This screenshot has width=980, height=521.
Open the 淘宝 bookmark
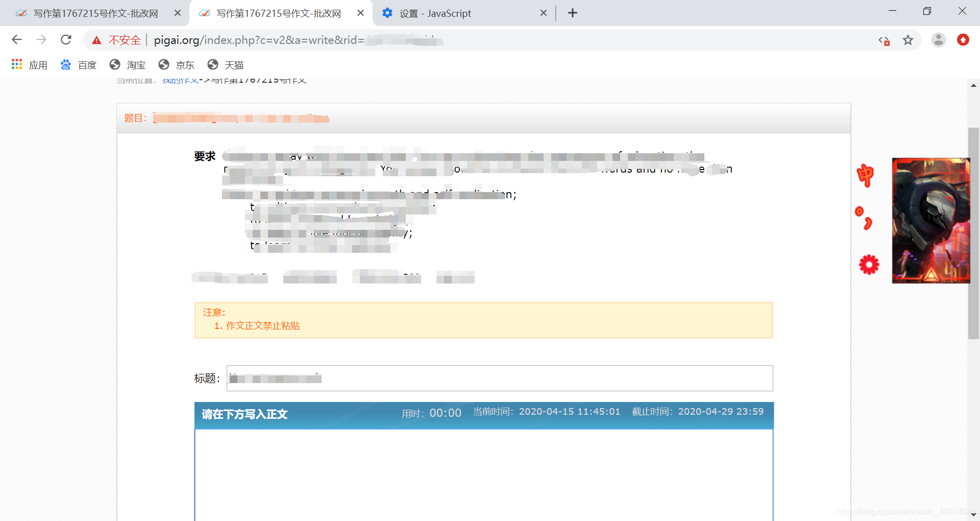128,65
